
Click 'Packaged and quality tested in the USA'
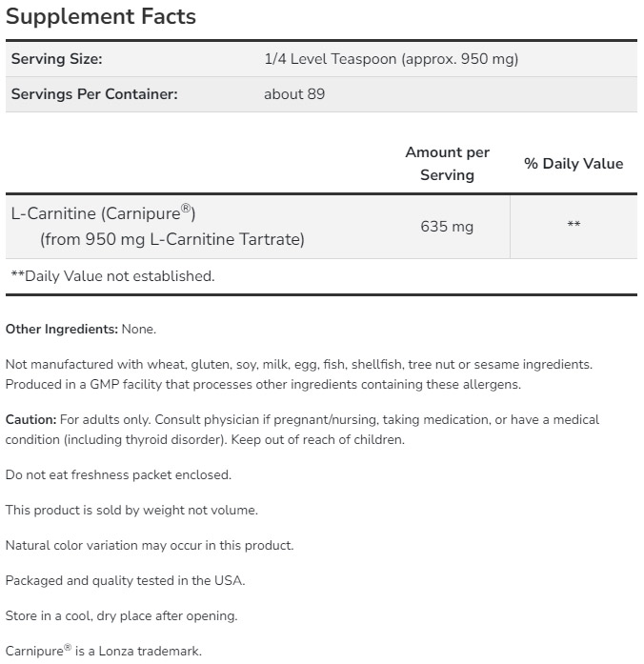point(126,580)
